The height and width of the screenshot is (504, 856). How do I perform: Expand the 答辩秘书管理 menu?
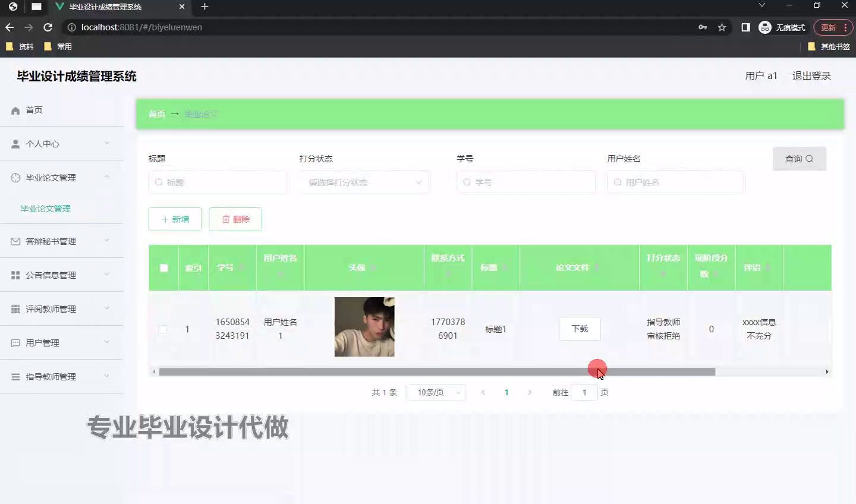pos(62,241)
